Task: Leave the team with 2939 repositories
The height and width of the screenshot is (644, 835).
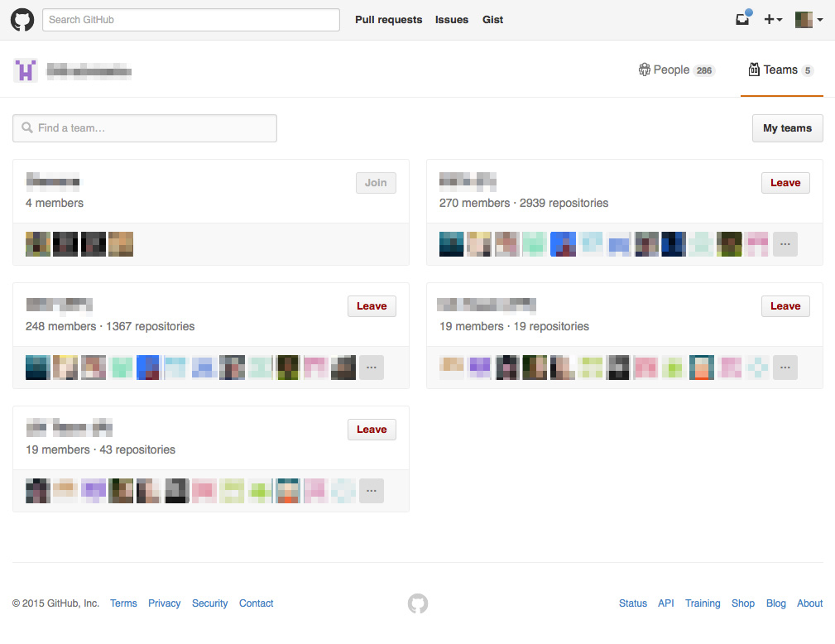Action: coord(785,183)
